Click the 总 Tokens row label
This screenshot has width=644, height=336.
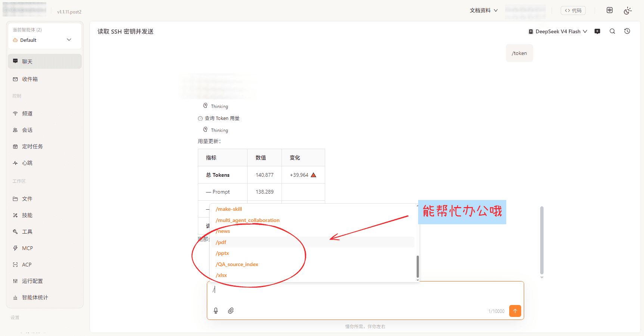pos(218,175)
